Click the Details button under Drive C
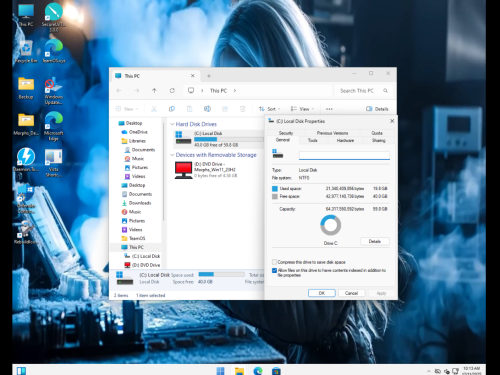This screenshot has height=375, width=500. (375, 241)
